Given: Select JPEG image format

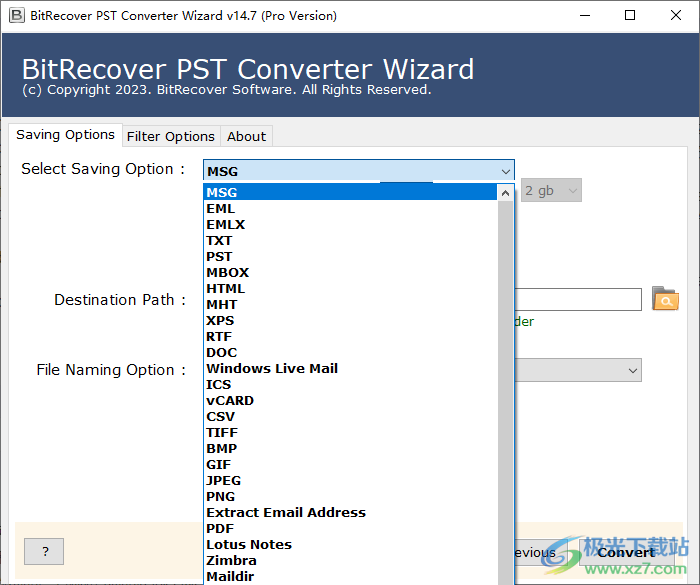Looking at the screenshot, I should coord(351,481).
